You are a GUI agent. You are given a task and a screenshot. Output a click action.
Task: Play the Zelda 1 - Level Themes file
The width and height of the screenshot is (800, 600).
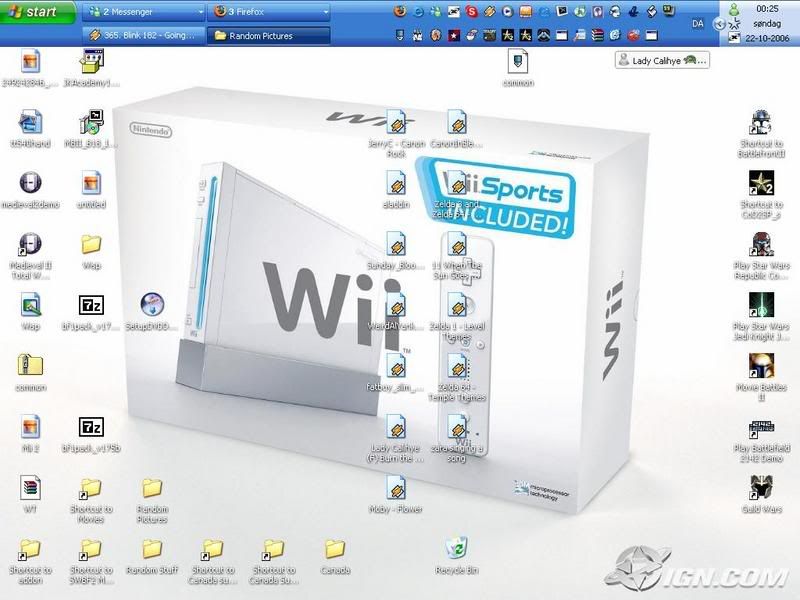coord(457,316)
